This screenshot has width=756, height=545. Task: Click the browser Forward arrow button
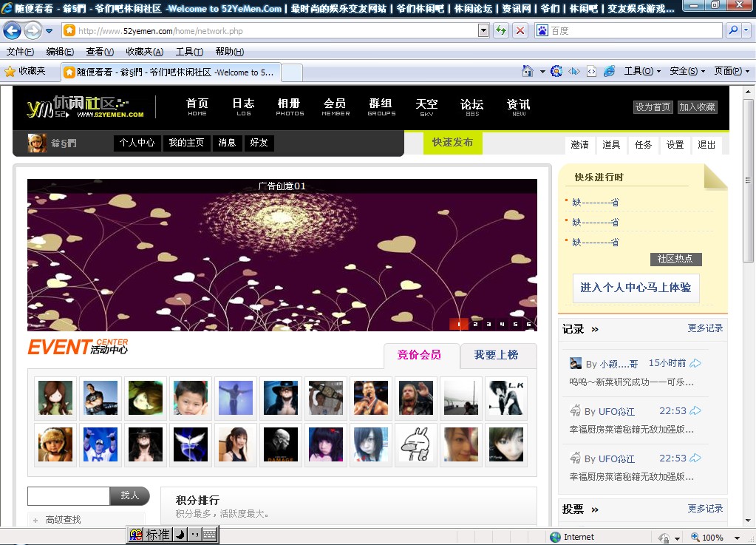coord(33,31)
